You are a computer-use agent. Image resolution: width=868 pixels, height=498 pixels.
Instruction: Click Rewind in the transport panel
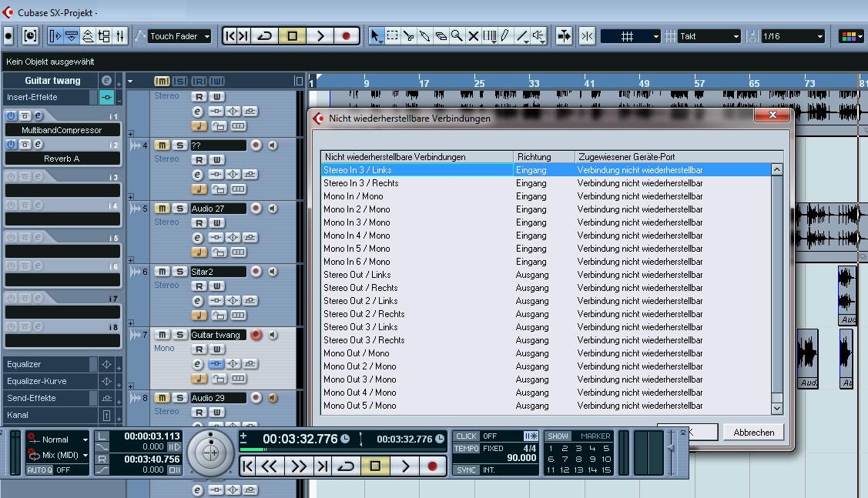click(x=270, y=466)
